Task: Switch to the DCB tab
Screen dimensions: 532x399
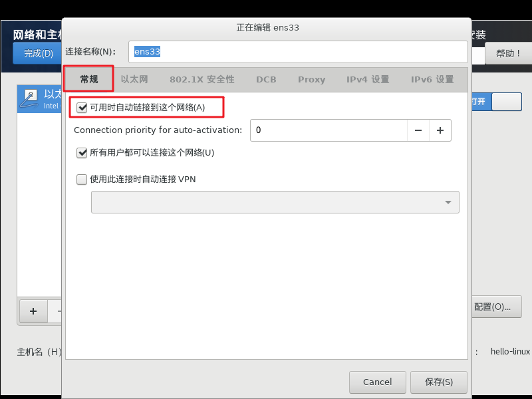Action: [266, 79]
